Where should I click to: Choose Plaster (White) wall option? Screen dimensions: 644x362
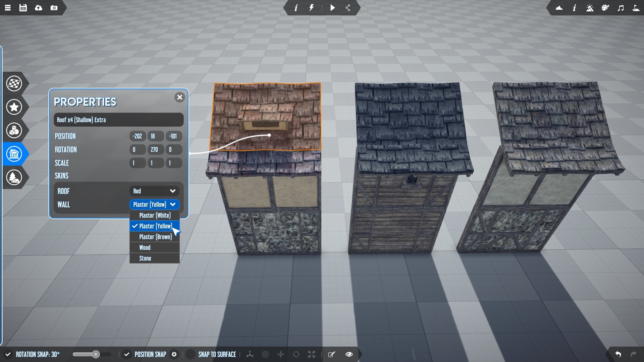tap(154, 215)
